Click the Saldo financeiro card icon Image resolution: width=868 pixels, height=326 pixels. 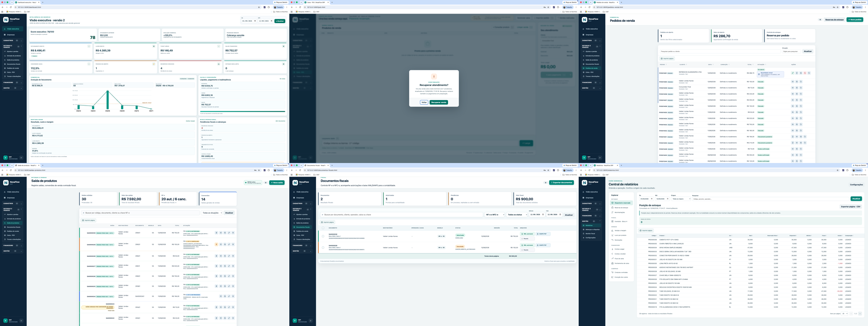pyautogui.click(x=283, y=46)
